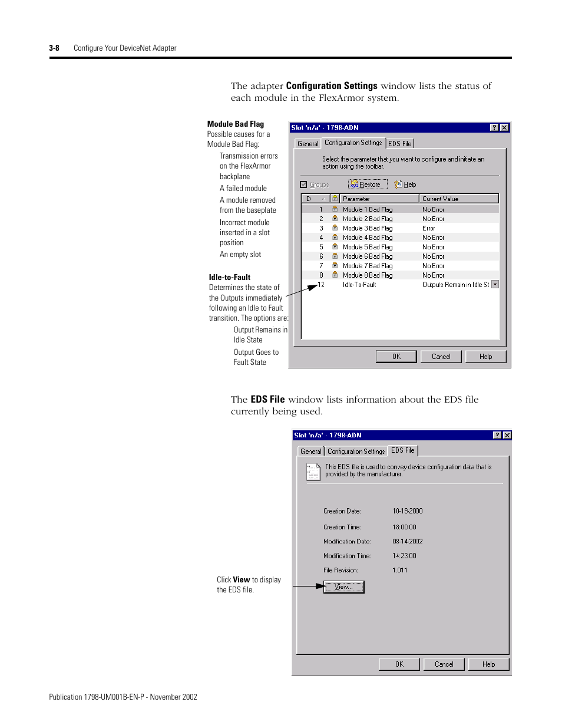Click the lock icon on Module 1 Bad Flag row

335,209
